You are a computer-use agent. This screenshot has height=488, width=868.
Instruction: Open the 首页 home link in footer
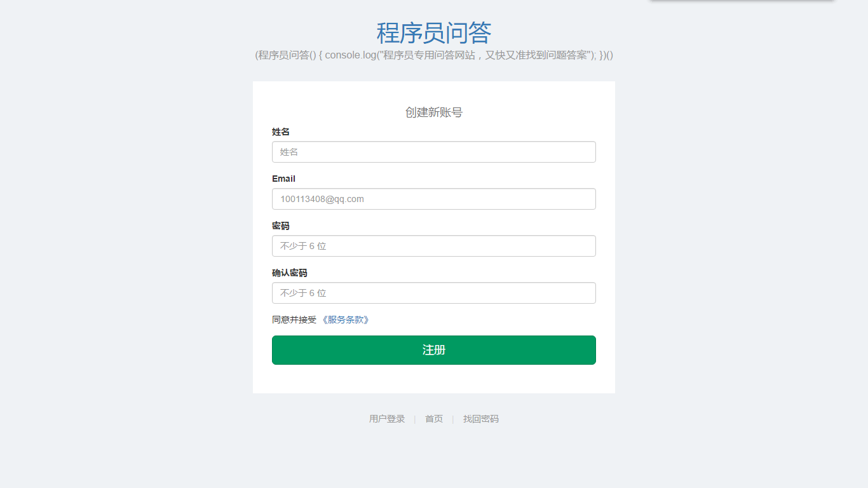(x=434, y=419)
